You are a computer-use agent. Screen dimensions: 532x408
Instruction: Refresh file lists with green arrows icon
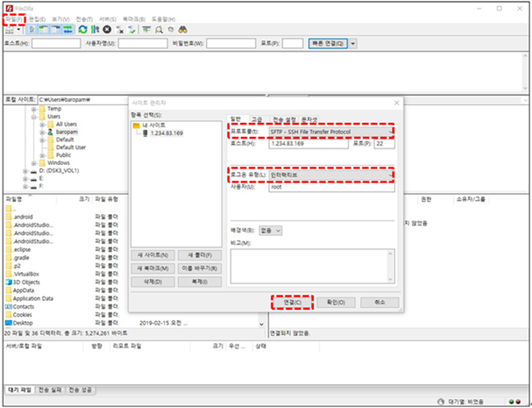(82, 30)
